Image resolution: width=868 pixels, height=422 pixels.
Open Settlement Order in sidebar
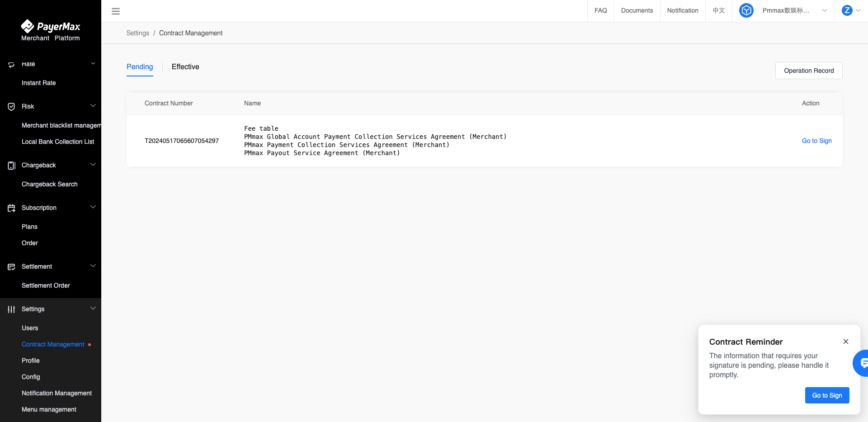coord(46,286)
